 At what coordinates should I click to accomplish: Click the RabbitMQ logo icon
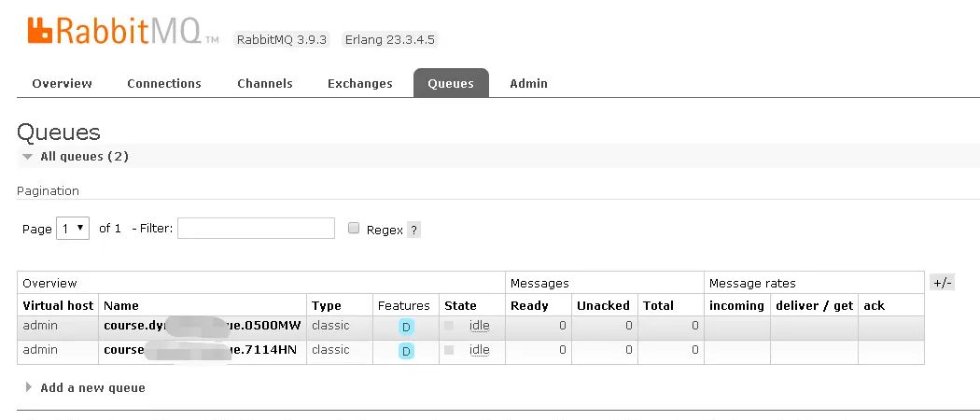[40, 31]
